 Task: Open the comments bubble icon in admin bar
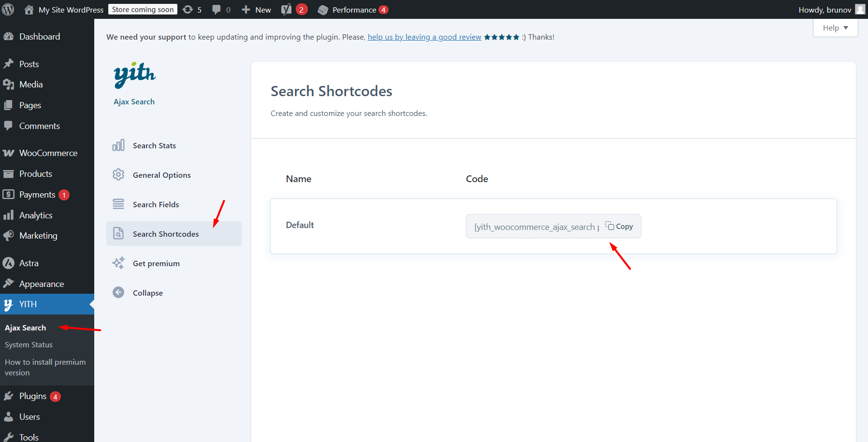tap(216, 10)
